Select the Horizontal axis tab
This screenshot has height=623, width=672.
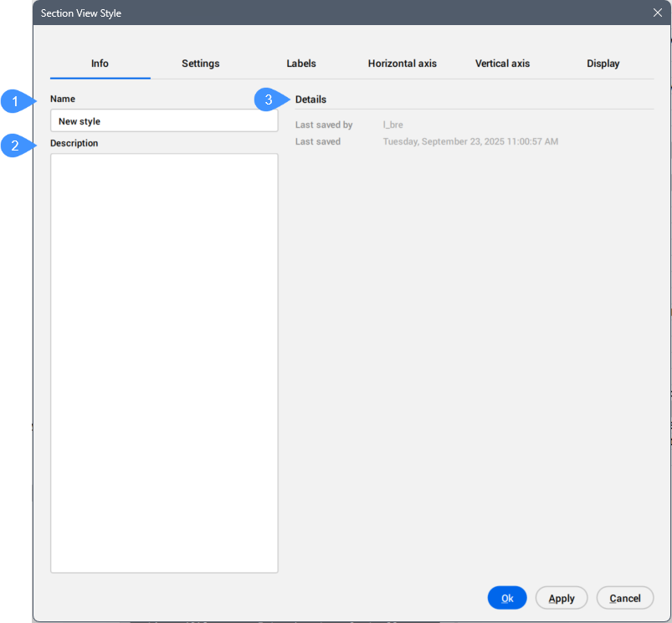pos(402,64)
